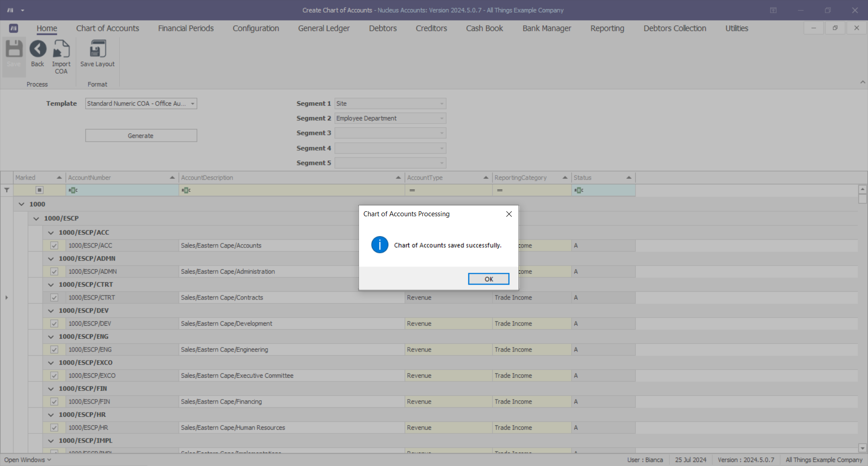Image resolution: width=868 pixels, height=466 pixels.
Task: Open quick access toolbar arrow in title bar
Action: [23, 10]
